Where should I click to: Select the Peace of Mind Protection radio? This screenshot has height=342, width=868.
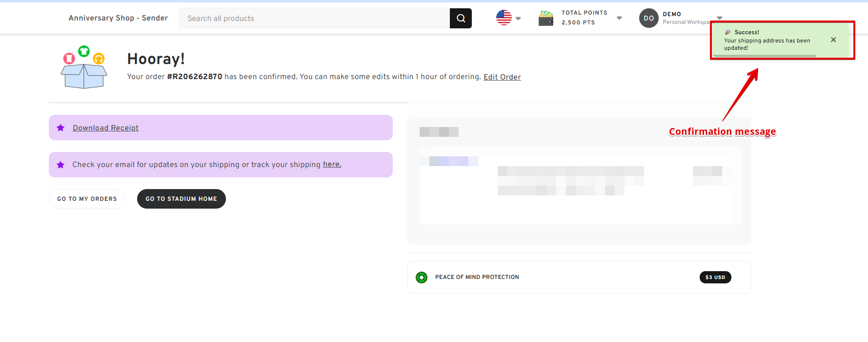coord(422,278)
